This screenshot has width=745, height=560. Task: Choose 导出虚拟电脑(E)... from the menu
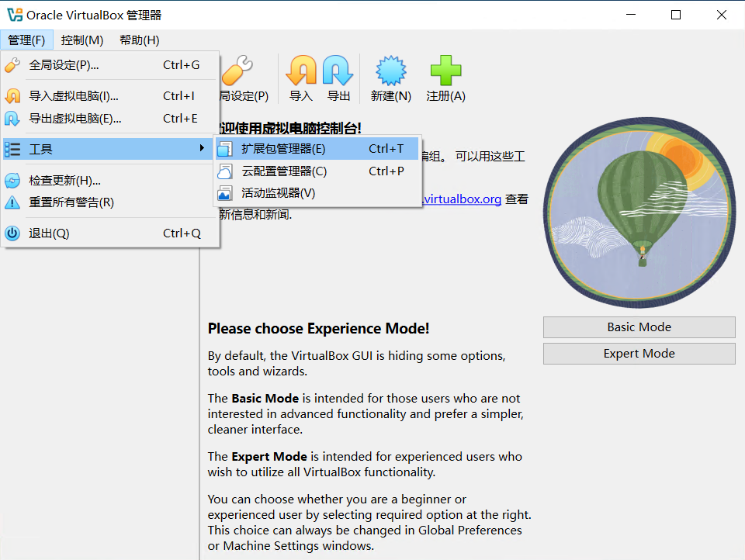click(x=109, y=118)
